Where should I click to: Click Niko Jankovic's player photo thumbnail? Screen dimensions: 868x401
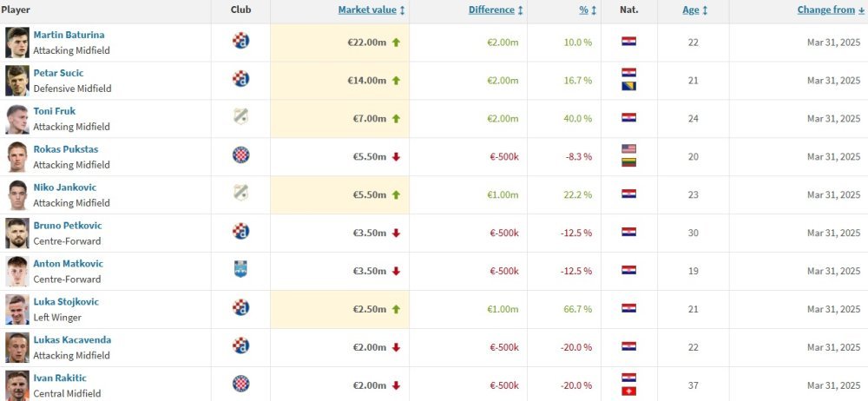point(17,195)
